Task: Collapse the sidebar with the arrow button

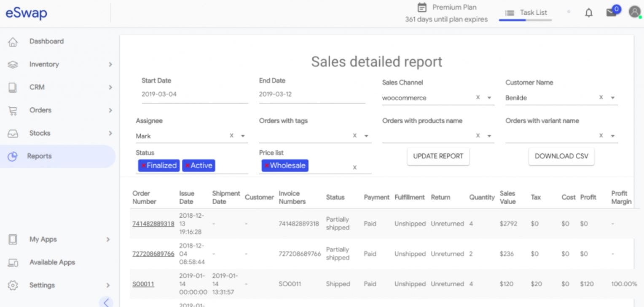Action: coord(106,302)
